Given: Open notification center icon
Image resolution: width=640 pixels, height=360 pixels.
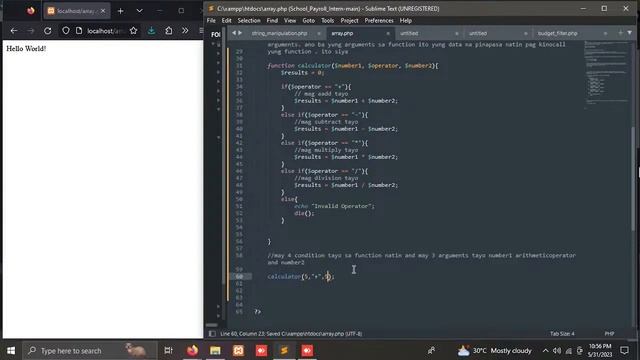Looking at the screenshot, I should [x=624, y=350].
